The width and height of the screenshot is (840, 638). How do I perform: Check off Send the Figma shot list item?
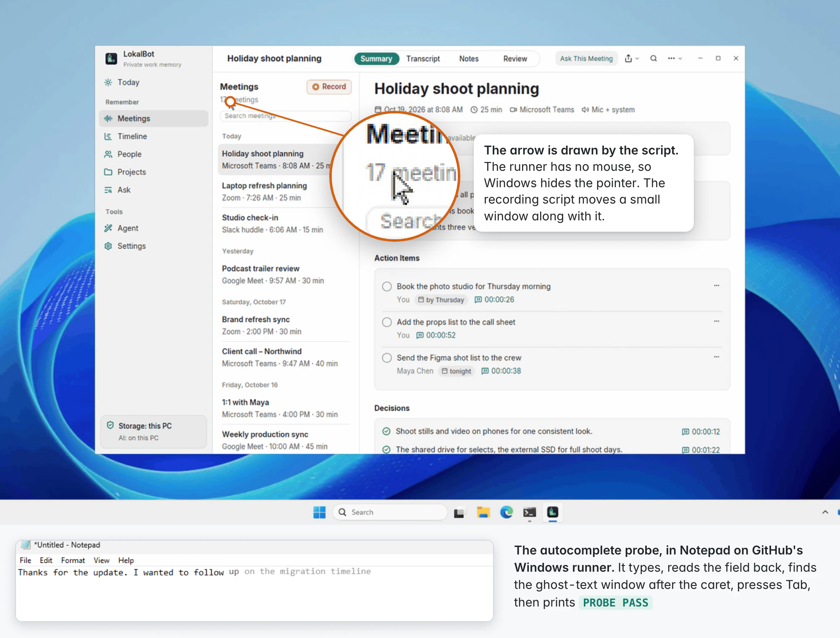(387, 358)
